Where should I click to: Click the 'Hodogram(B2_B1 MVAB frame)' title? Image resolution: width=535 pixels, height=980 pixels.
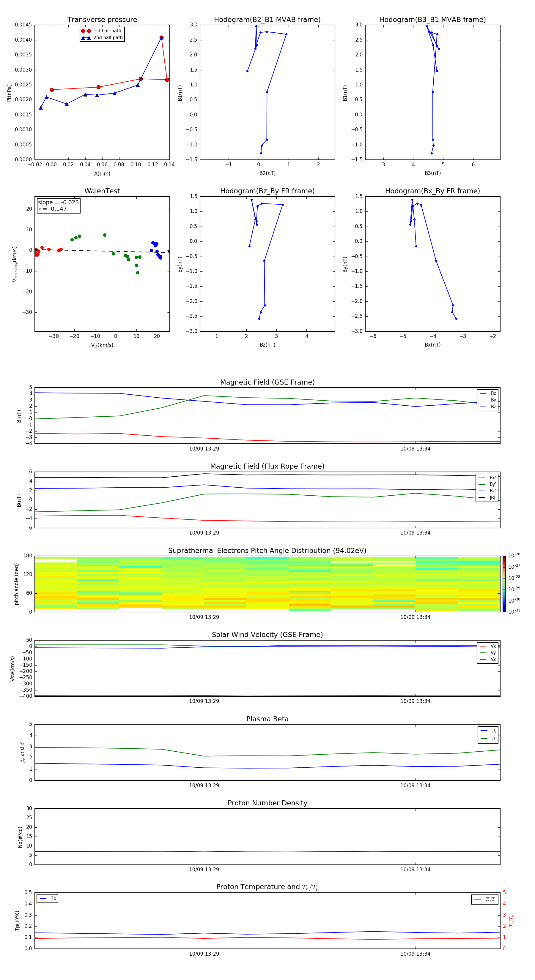point(267,20)
